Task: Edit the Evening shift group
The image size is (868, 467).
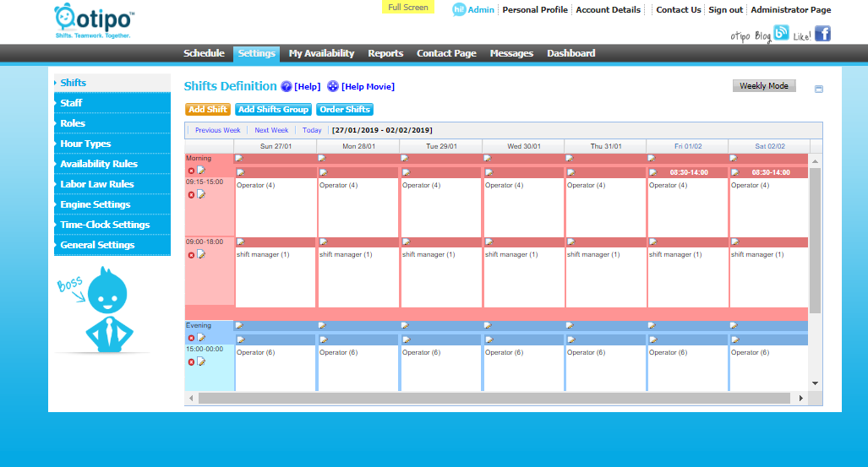Action: 201,338
